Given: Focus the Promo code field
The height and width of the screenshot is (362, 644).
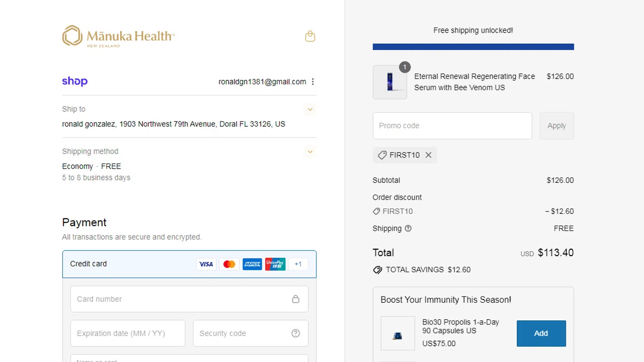Looking at the screenshot, I should click(x=453, y=126).
